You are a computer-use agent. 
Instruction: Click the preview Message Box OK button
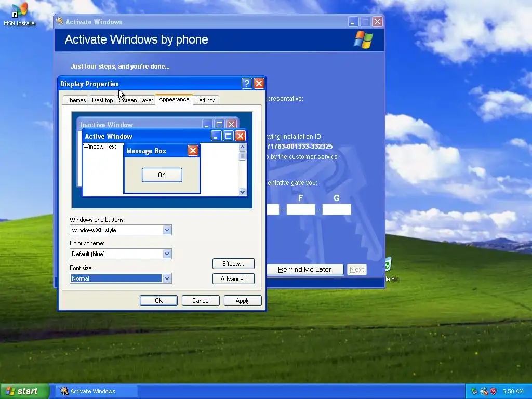click(162, 175)
